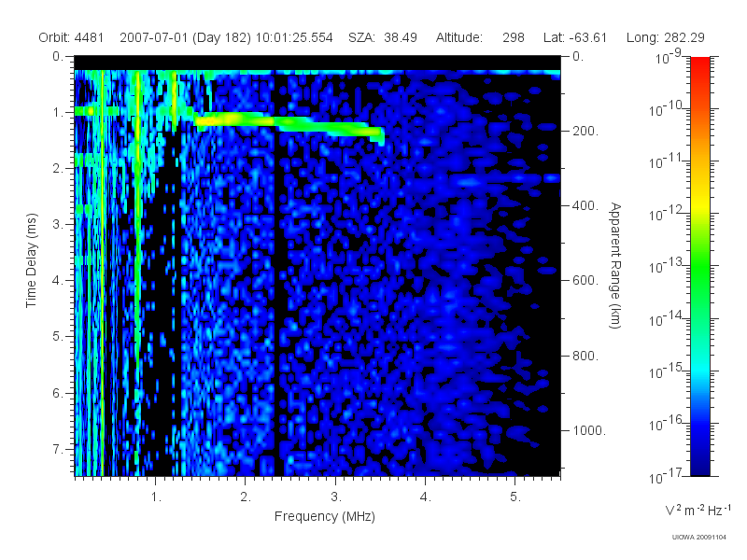Click the timestamp '10:01:25.554'
This screenshot has width=747, height=560.
(x=294, y=37)
